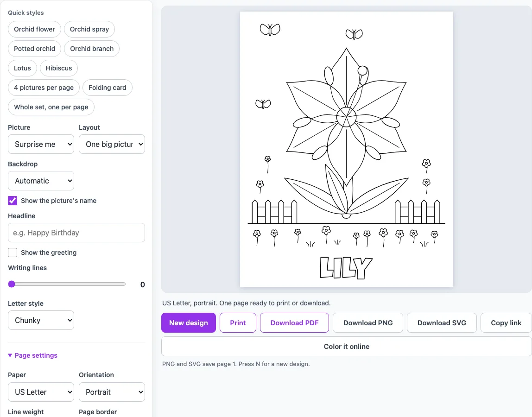Viewport: 532px width, 417px height.
Task: Apply the Lotus quick style
Action: pyautogui.click(x=22, y=68)
